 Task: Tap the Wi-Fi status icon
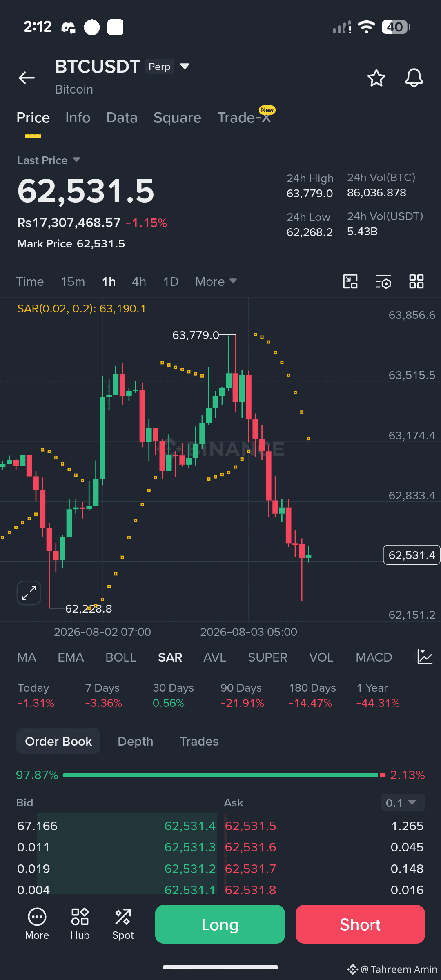[366, 27]
